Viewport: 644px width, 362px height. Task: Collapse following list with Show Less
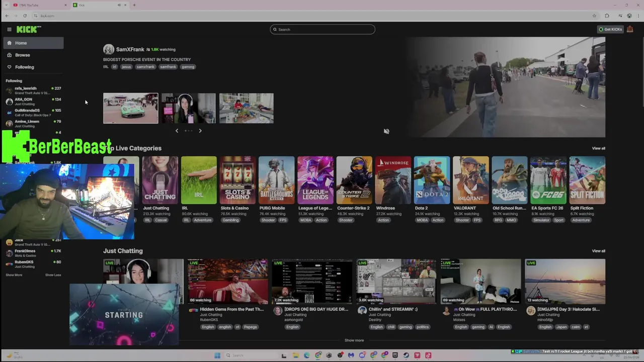pos(53,275)
